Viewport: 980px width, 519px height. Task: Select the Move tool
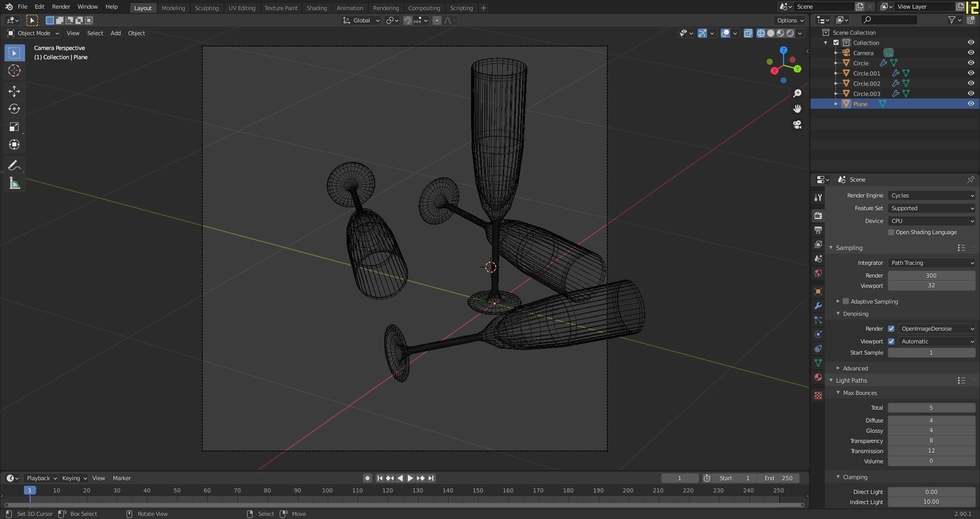tap(14, 91)
